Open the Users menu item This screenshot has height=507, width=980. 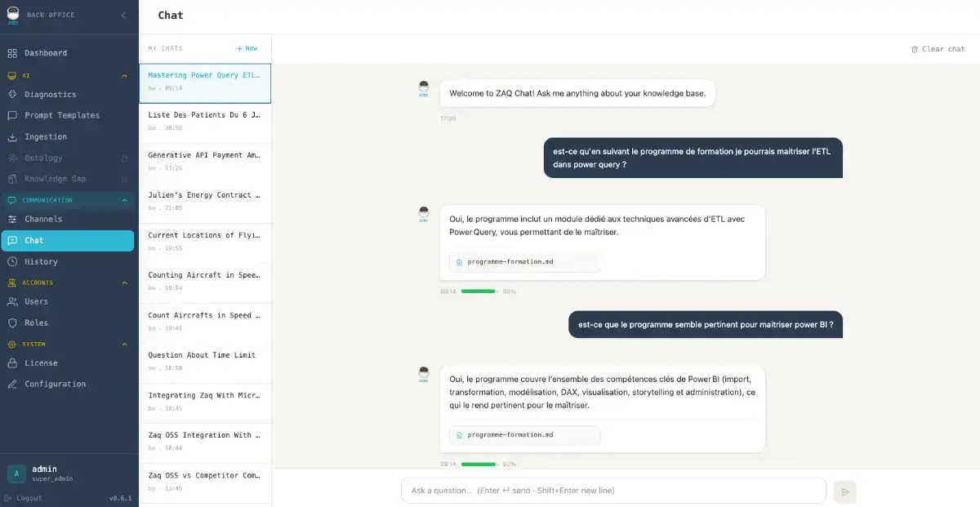tap(36, 302)
